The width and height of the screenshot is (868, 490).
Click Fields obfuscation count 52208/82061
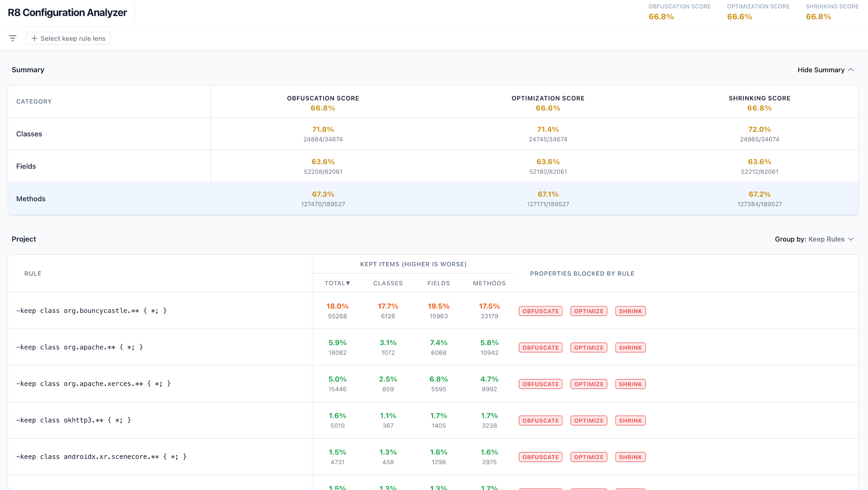(x=323, y=172)
